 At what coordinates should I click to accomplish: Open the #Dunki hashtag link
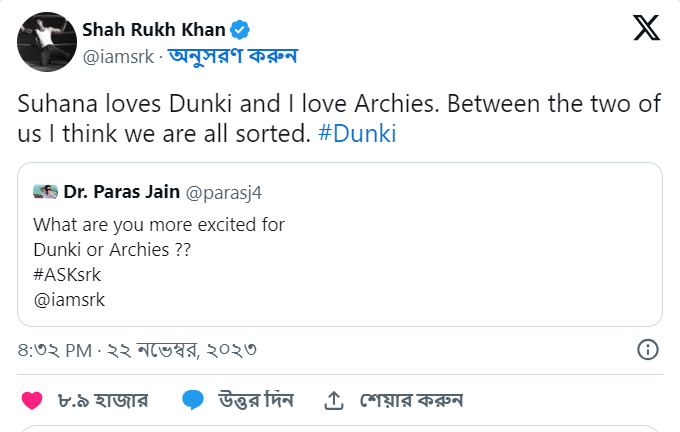(356, 132)
